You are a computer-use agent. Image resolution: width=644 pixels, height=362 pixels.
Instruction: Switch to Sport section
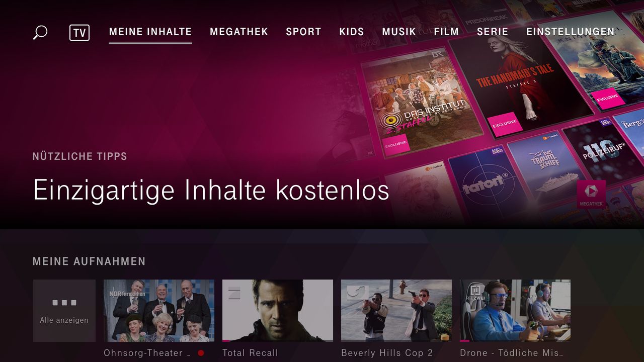point(303,32)
